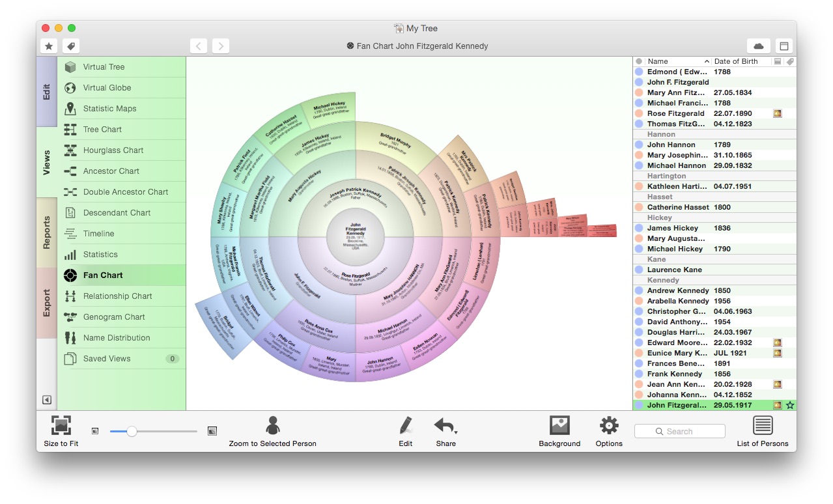Select Andrew Kennedy in persons list
The width and height of the screenshot is (833, 504).
click(714, 290)
